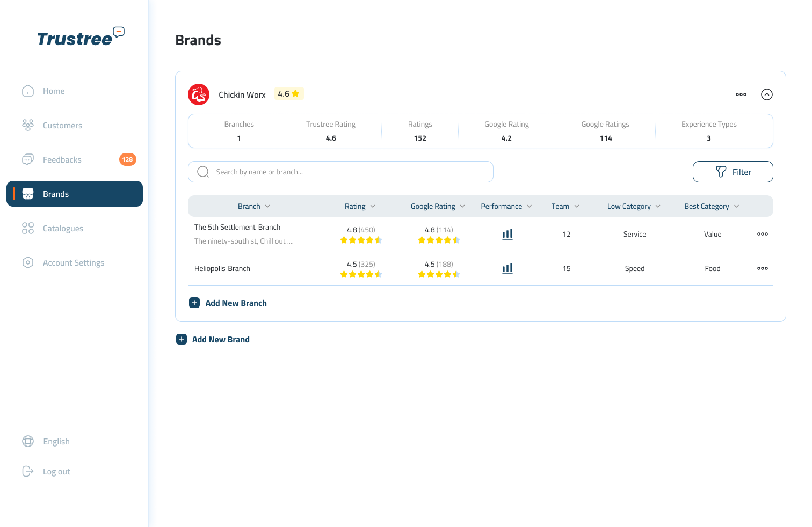Click the Log out icon in sidebar
Viewport: 812px width, 527px height.
(x=28, y=471)
